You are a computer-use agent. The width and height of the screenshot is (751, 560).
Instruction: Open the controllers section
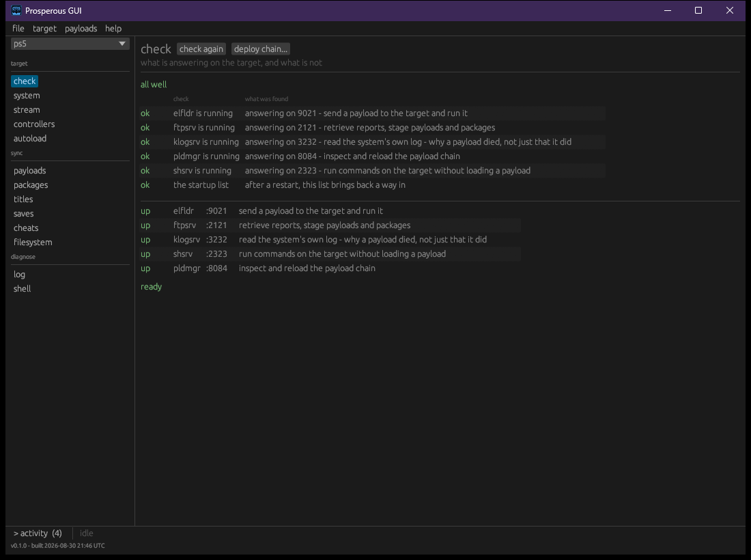click(x=34, y=124)
